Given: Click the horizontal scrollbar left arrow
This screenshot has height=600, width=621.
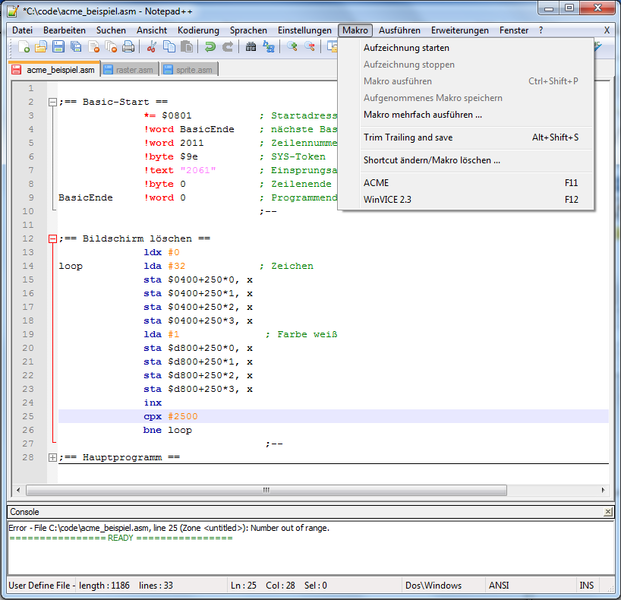Looking at the screenshot, I should point(18,490).
